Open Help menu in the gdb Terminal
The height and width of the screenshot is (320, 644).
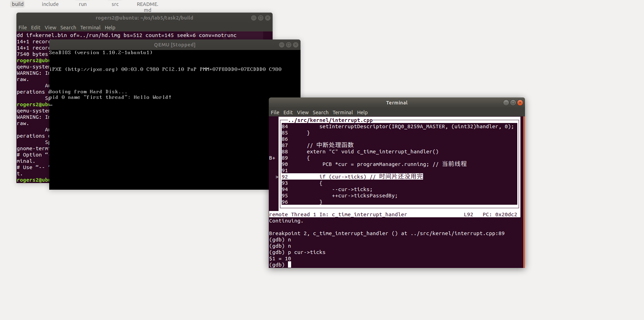362,112
